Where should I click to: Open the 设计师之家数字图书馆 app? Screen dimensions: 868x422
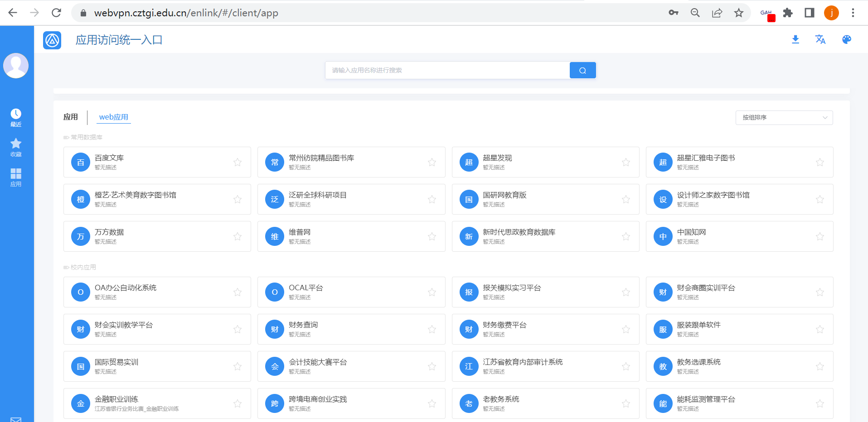pos(739,199)
